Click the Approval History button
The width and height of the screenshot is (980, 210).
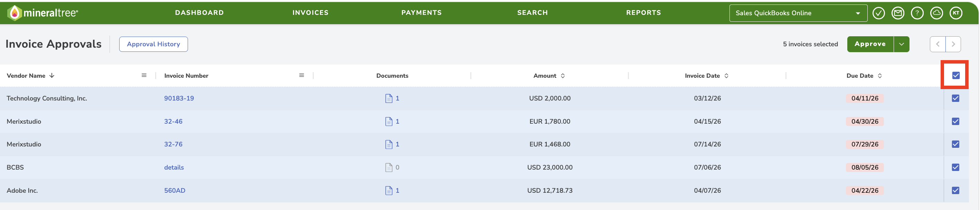click(153, 44)
